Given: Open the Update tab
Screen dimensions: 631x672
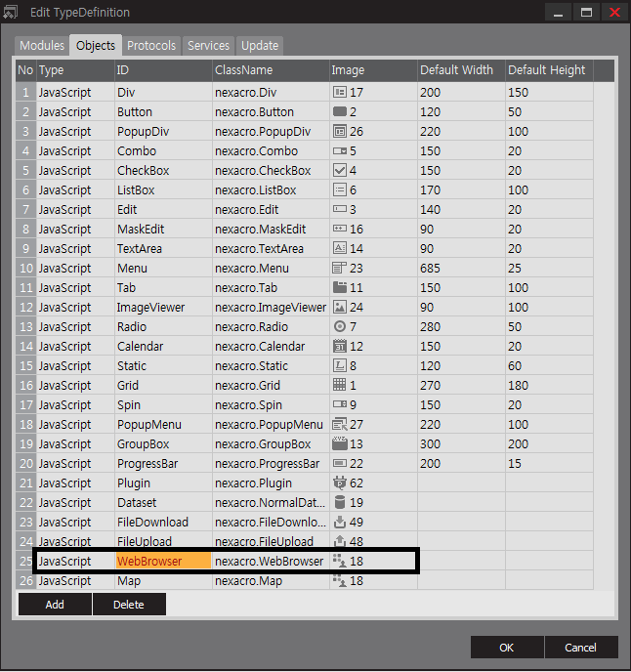Looking at the screenshot, I should click(x=260, y=46).
